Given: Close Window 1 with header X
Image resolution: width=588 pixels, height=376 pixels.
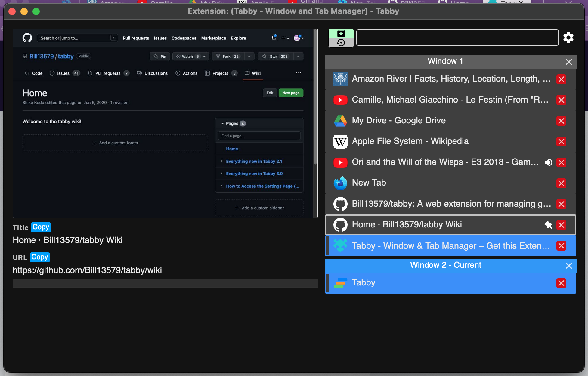Looking at the screenshot, I should click(x=568, y=62).
